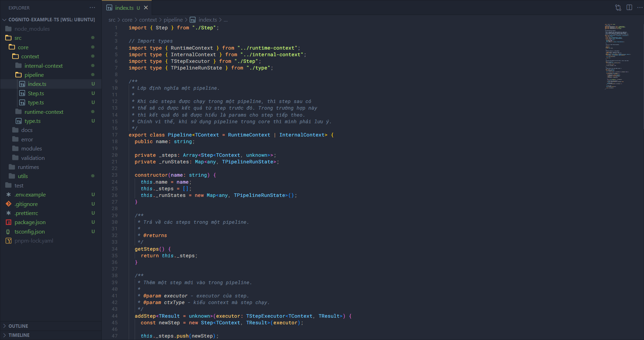Image resolution: width=644 pixels, height=340 pixels.
Task: Select tsconfig.json file
Action: click(30, 232)
